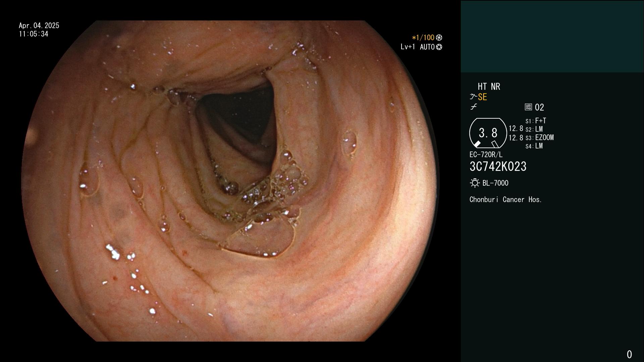644x362 pixels.
Task: Click the settings list icon beside 02
Action: tap(528, 107)
